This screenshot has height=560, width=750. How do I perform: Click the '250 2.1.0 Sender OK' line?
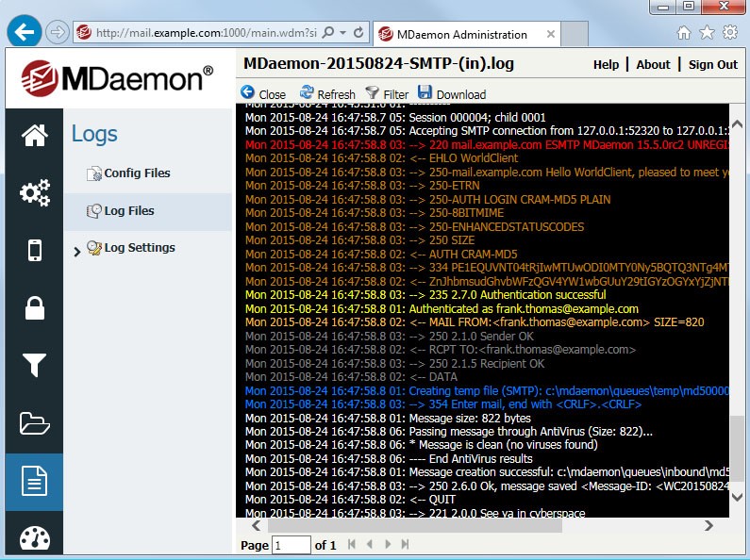point(390,336)
